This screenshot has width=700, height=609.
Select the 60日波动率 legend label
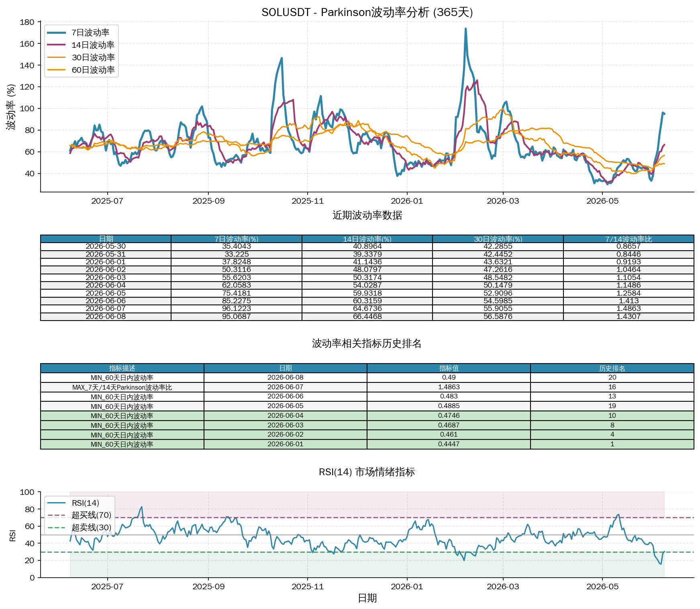point(93,70)
